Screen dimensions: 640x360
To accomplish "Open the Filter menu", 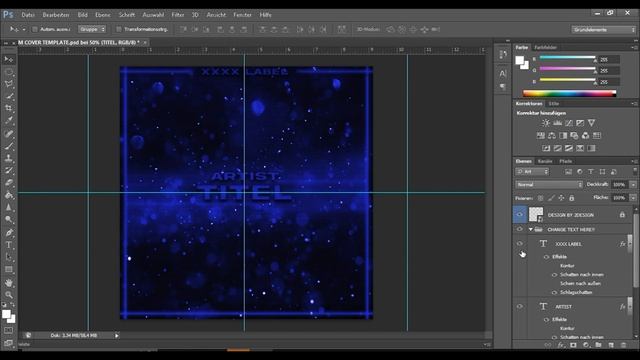I will coord(178,15).
